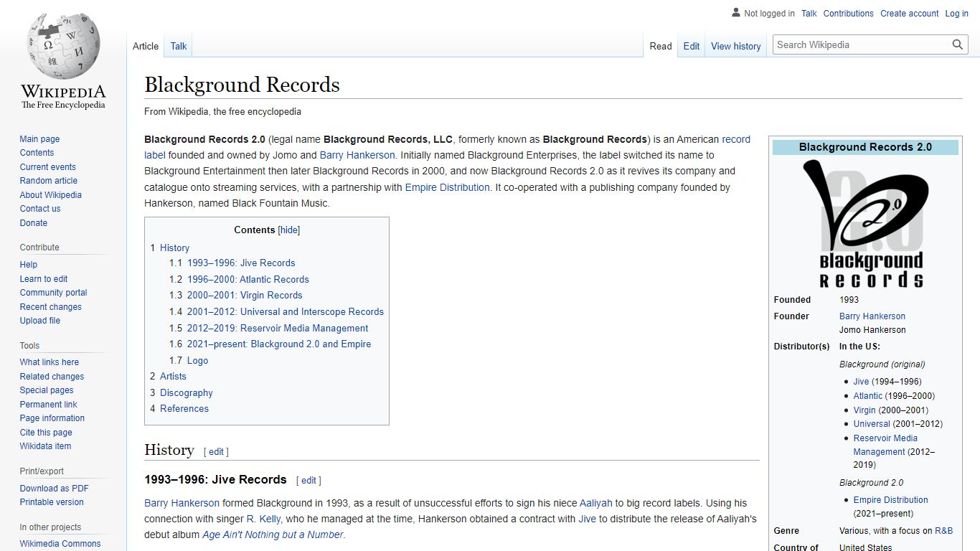Open the Blackground Records 2.0 logo image
Viewport: 980px width, 551px height.
pos(865,223)
